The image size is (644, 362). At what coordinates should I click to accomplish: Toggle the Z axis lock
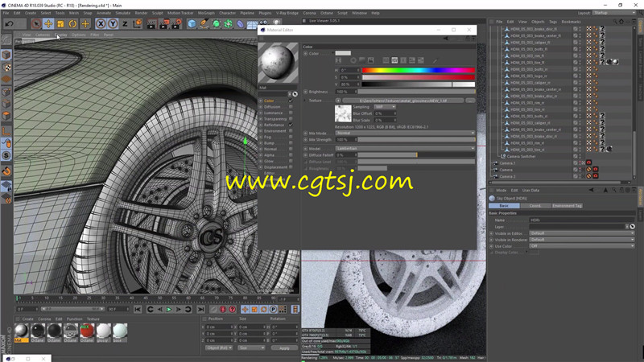pyautogui.click(x=125, y=24)
